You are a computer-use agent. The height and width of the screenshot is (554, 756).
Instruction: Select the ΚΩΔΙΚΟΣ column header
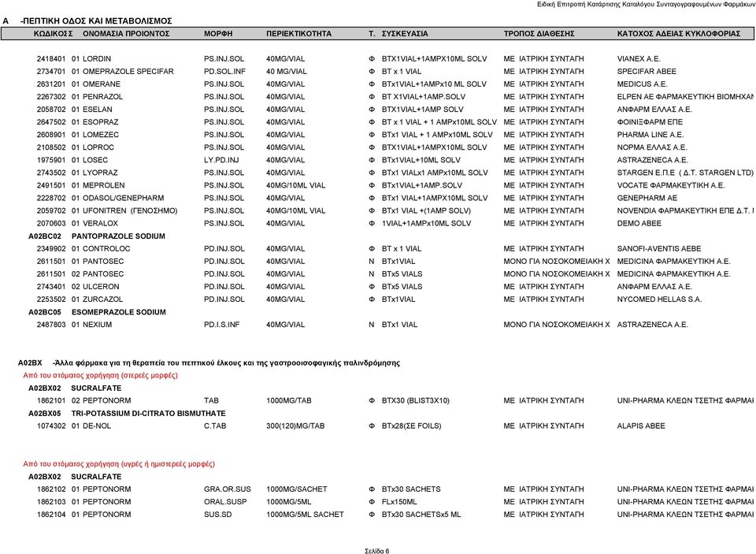point(53,34)
